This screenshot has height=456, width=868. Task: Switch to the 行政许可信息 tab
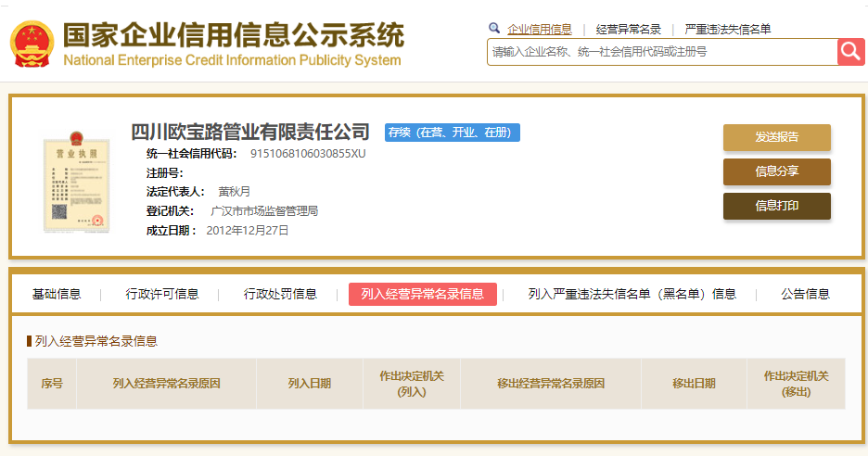click(x=162, y=294)
